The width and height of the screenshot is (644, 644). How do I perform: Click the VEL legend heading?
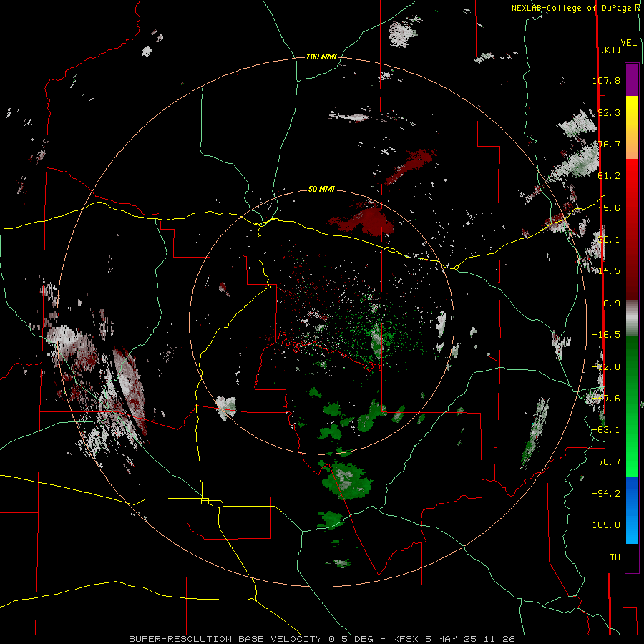tap(628, 42)
